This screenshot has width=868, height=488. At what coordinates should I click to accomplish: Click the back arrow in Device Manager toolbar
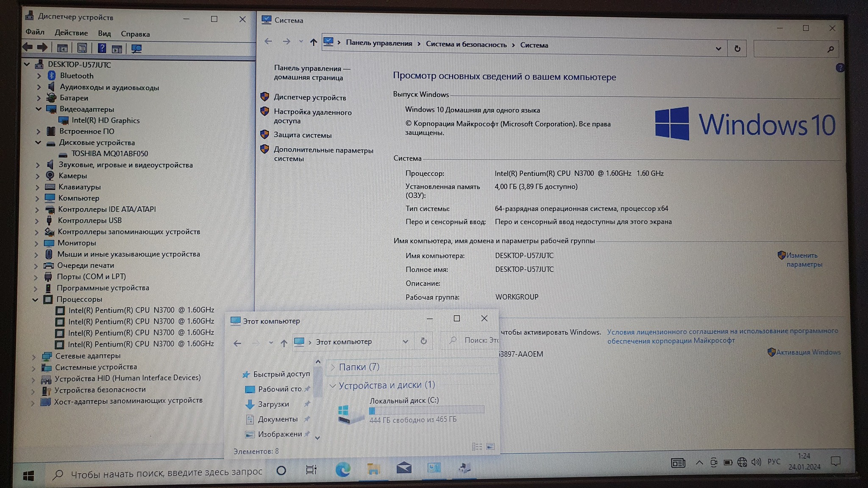tap(28, 47)
